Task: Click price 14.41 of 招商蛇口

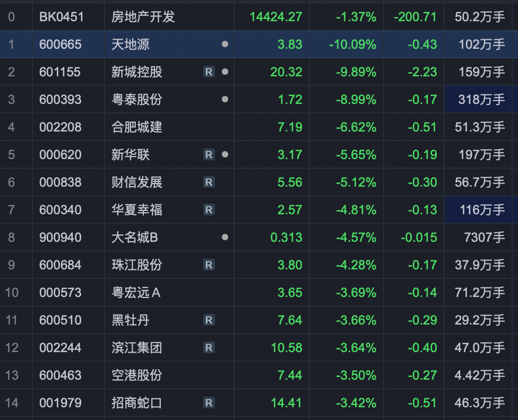Action: click(x=287, y=403)
